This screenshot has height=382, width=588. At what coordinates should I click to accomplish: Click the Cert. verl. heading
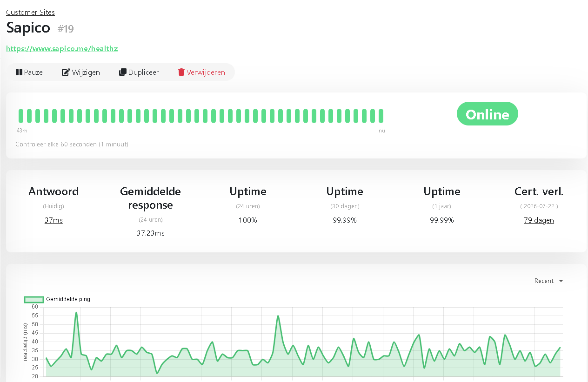[539, 191]
